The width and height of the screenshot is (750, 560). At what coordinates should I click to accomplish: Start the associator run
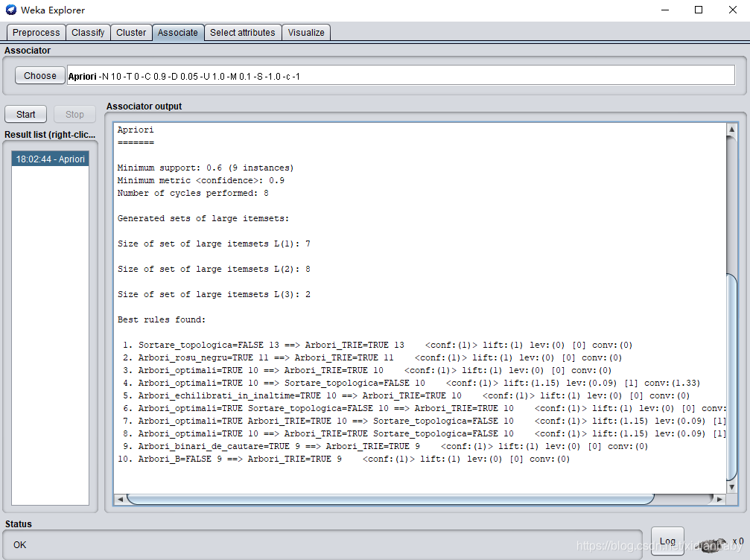(x=26, y=114)
